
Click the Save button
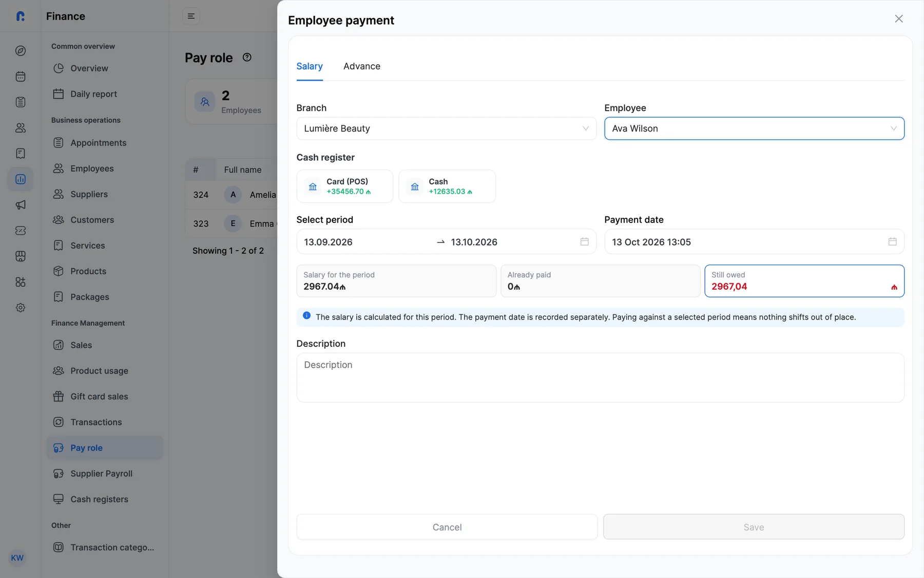point(754,527)
